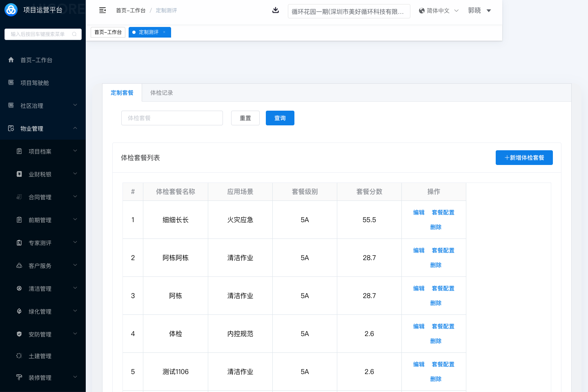Open the 郭晓 user account dropdown

tap(479, 11)
